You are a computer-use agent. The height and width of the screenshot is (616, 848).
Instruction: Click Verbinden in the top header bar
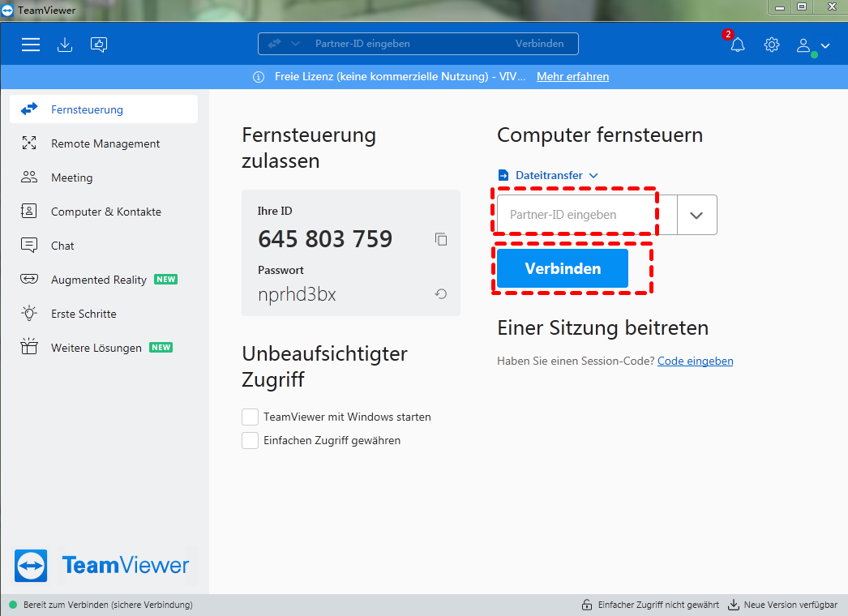[539, 43]
